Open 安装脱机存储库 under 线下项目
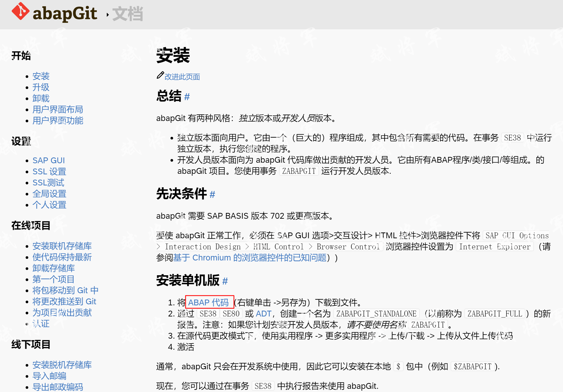Image resolution: width=563 pixels, height=392 pixels. 62,365
